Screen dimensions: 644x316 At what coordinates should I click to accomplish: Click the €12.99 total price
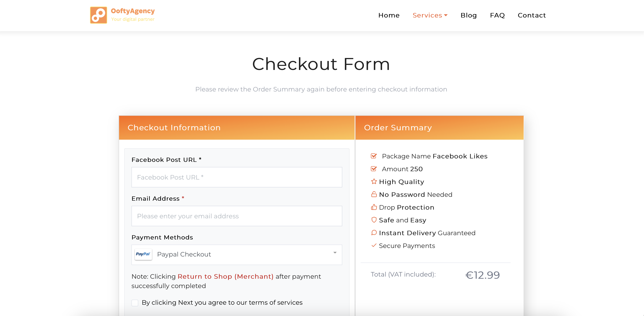point(482,275)
